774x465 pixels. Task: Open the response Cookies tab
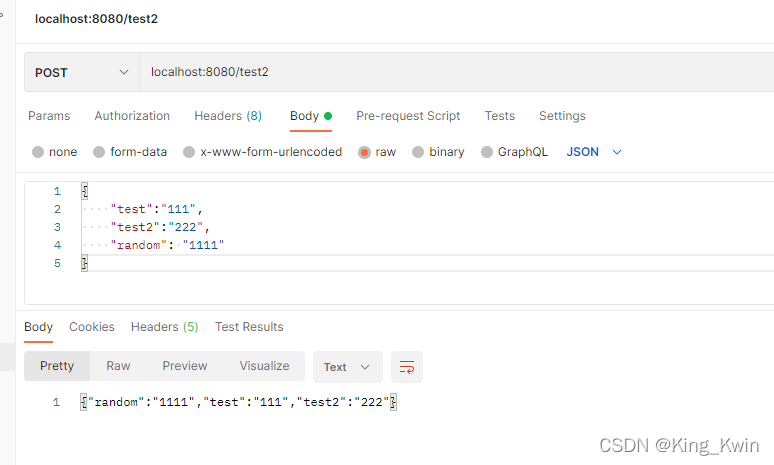coord(92,327)
